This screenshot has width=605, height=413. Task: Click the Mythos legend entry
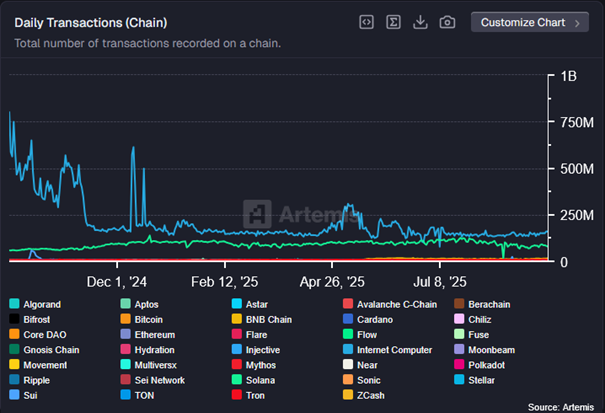[x=253, y=365]
